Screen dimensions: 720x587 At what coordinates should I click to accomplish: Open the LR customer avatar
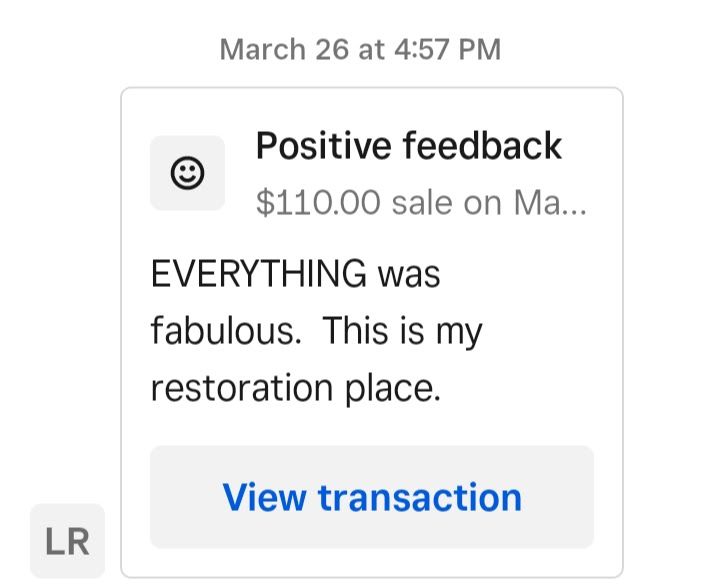(68, 541)
